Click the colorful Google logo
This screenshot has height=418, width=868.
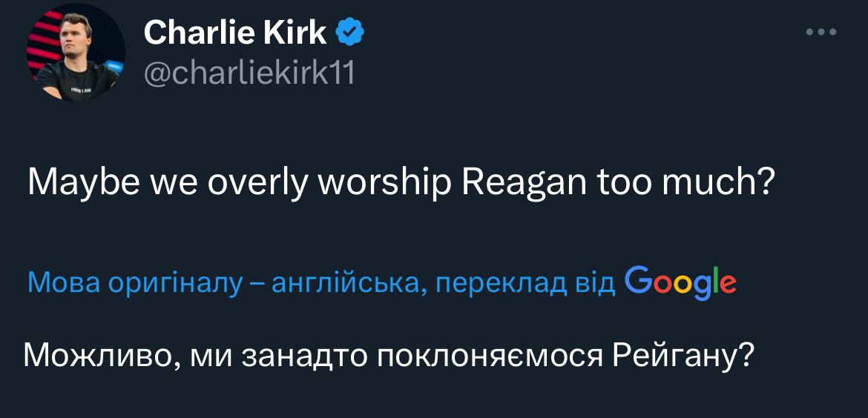click(680, 282)
